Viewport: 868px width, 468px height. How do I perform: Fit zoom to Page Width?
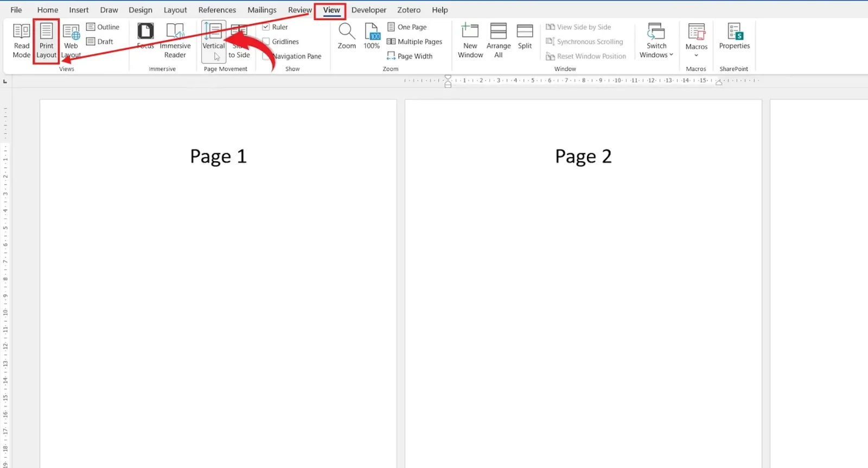pyautogui.click(x=410, y=56)
